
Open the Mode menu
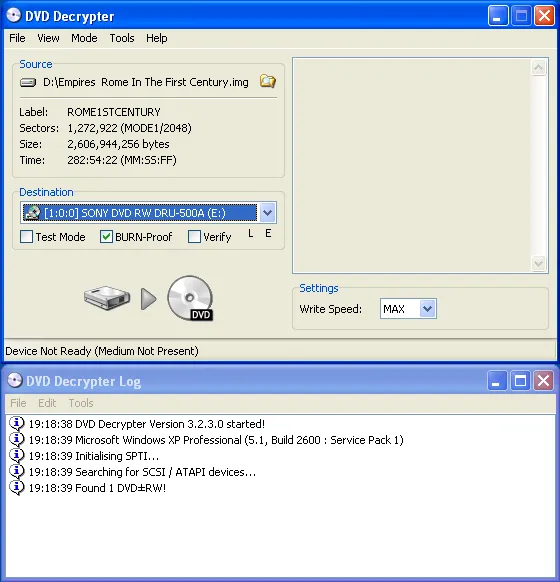click(x=84, y=38)
